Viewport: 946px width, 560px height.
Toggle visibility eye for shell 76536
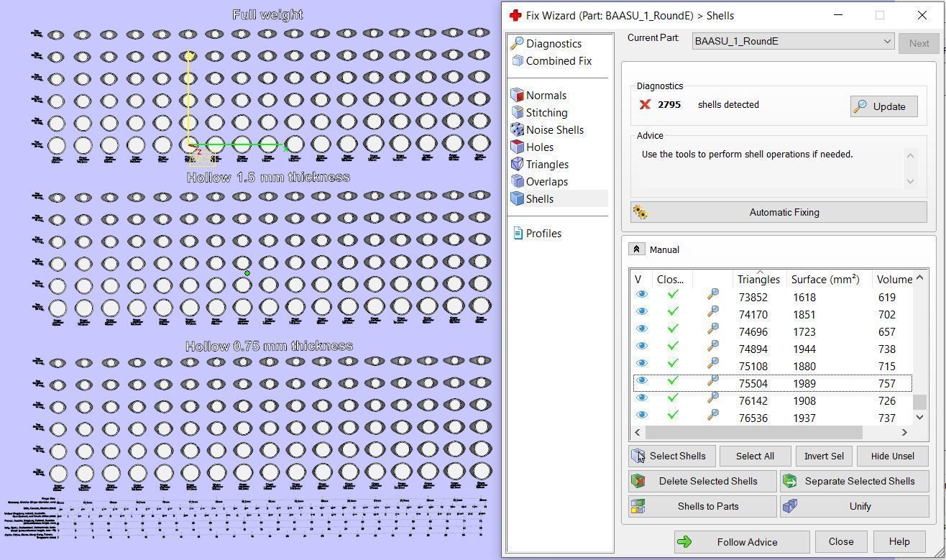641,415
